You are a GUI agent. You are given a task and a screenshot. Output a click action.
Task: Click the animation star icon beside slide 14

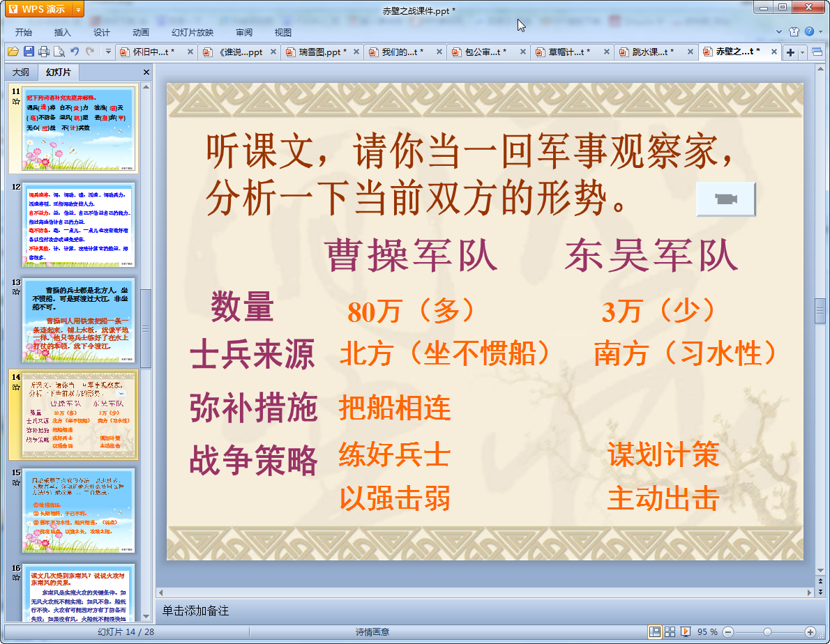click(16, 387)
